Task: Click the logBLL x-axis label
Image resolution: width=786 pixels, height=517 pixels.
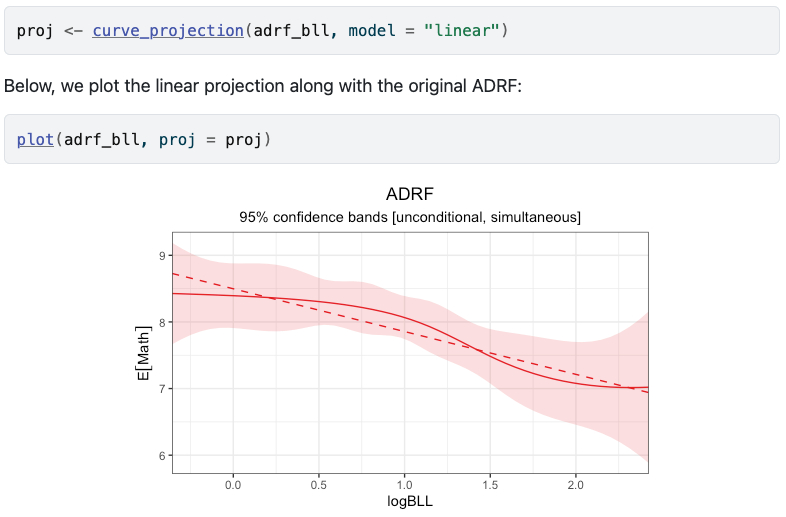Action: pyautogui.click(x=410, y=501)
